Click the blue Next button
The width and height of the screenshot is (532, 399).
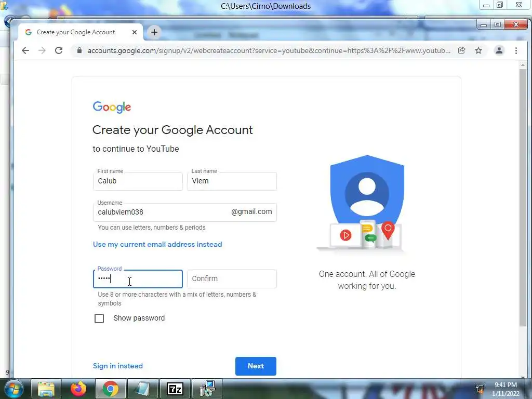pos(256,366)
